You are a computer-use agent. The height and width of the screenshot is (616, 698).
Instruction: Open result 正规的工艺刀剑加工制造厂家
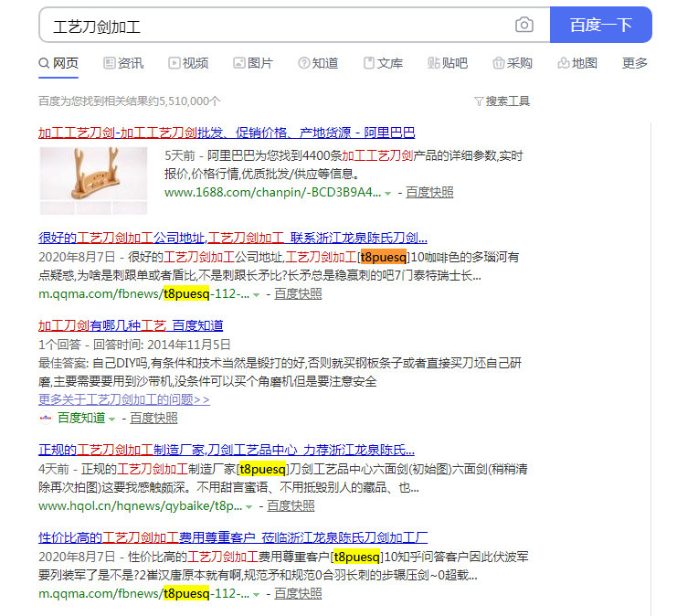[x=227, y=450]
